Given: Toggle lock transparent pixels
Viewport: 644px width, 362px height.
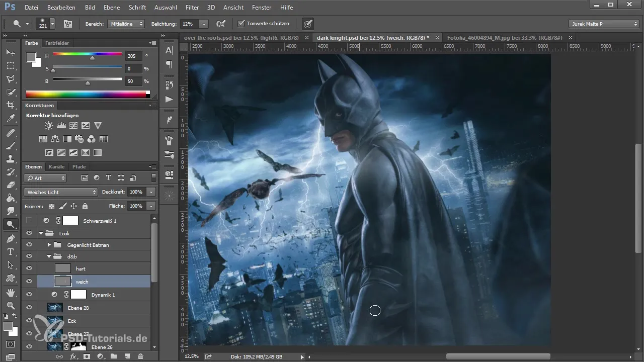Looking at the screenshot, I should coord(51,206).
